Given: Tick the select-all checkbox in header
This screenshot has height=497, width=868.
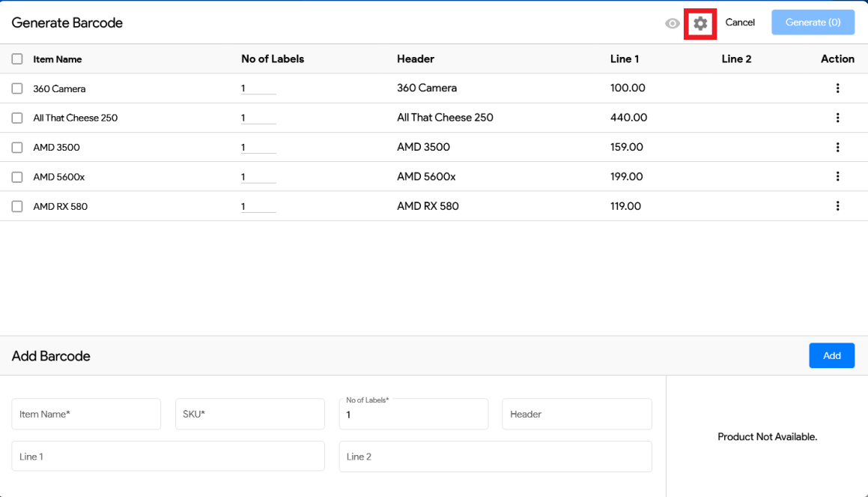Looking at the screenshot, I should coord(17,58).
